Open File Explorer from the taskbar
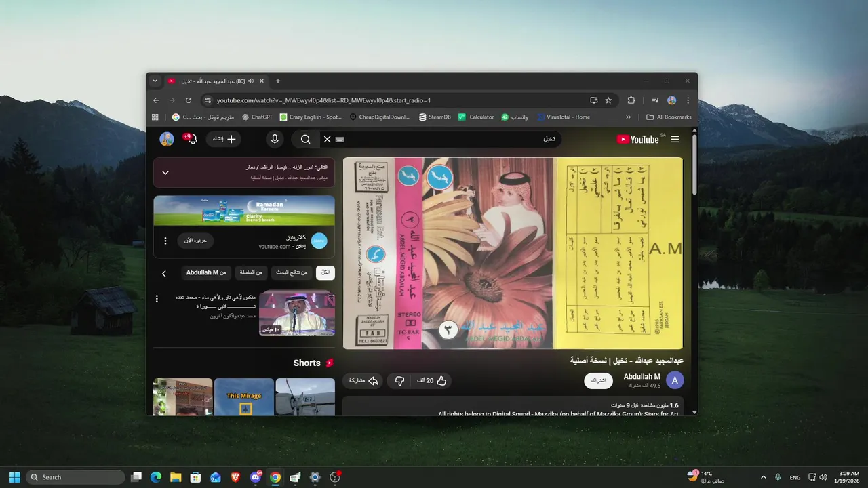Image resolution: width=868 pixels, height=488 pixels. click(x=176, y=477)
